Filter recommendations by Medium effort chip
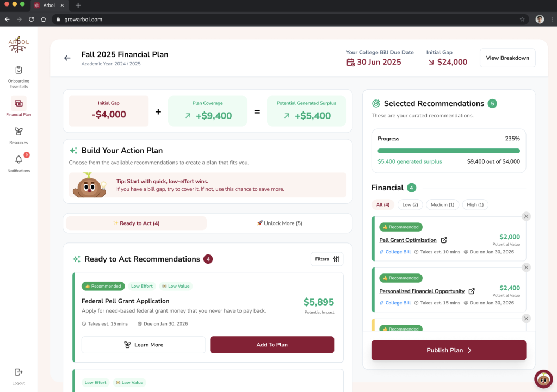 coord(443,205)
